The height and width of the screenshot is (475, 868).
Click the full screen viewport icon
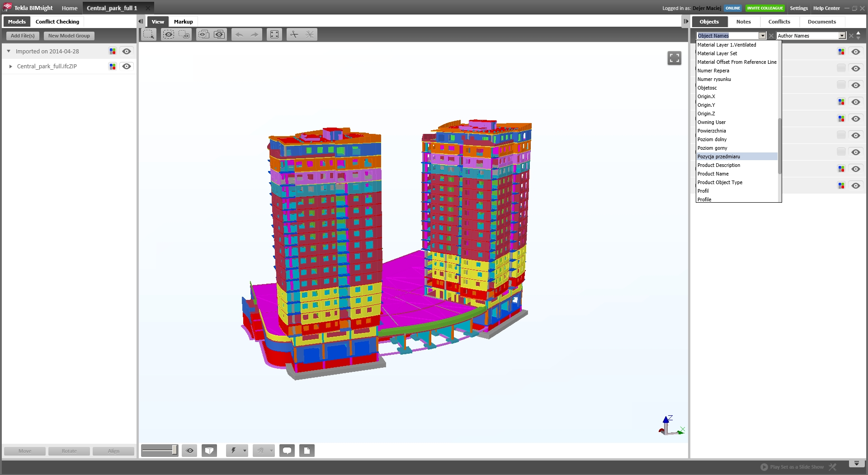pos(674,58)
